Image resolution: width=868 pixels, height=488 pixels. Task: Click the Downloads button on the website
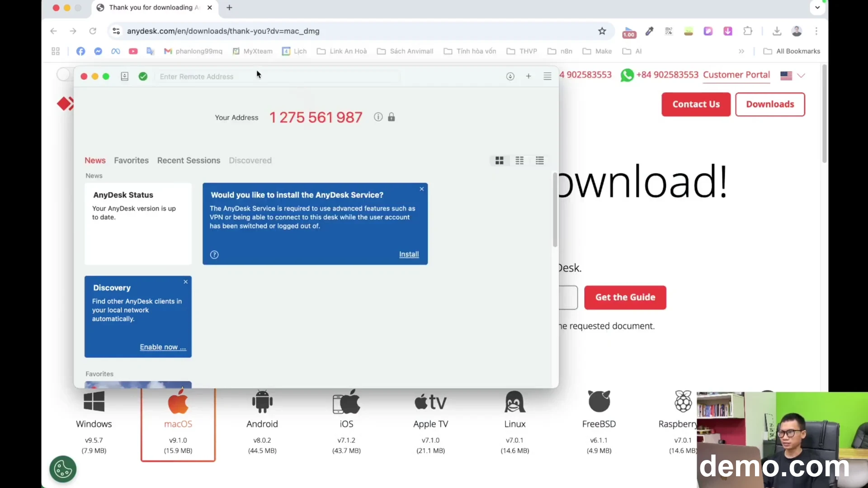770,104
